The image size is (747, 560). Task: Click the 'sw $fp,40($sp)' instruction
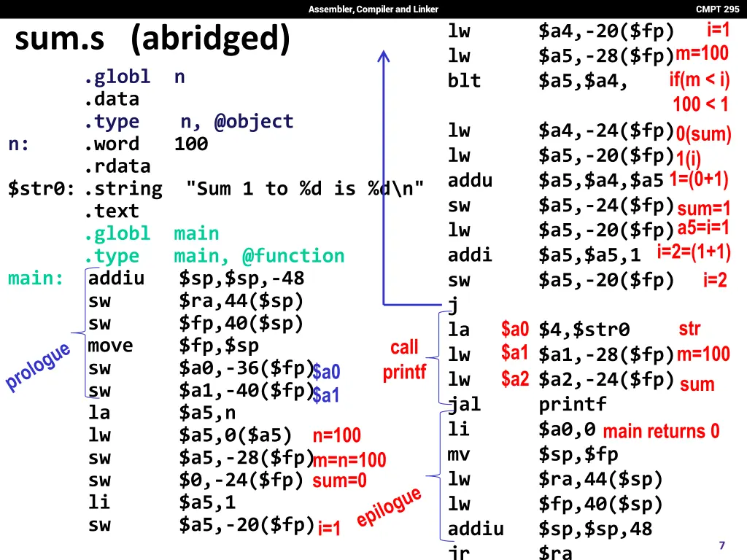196,323
